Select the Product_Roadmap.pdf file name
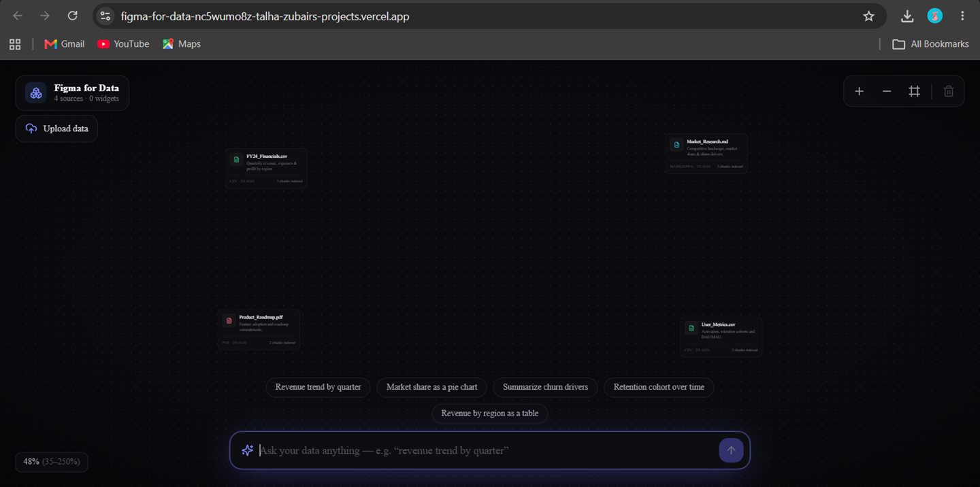This screenshot has height=487, width=980. click(x=261, y=317)
